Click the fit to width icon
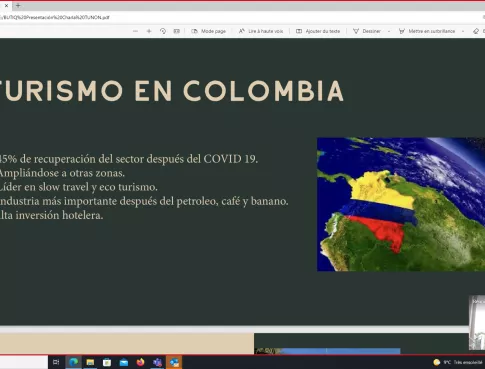The width and height of the screenshot is (485, 369). [x=177, y=31]
